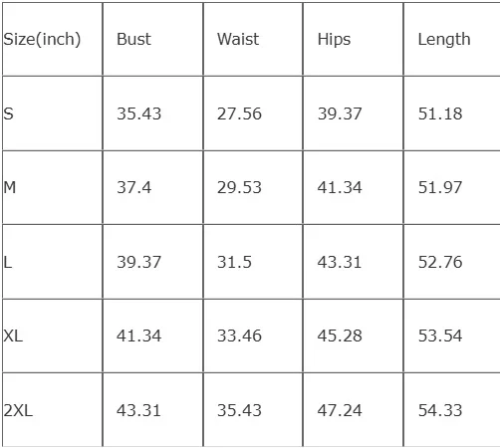
Task: Select the L hips value 43.31
Action: 340,262
